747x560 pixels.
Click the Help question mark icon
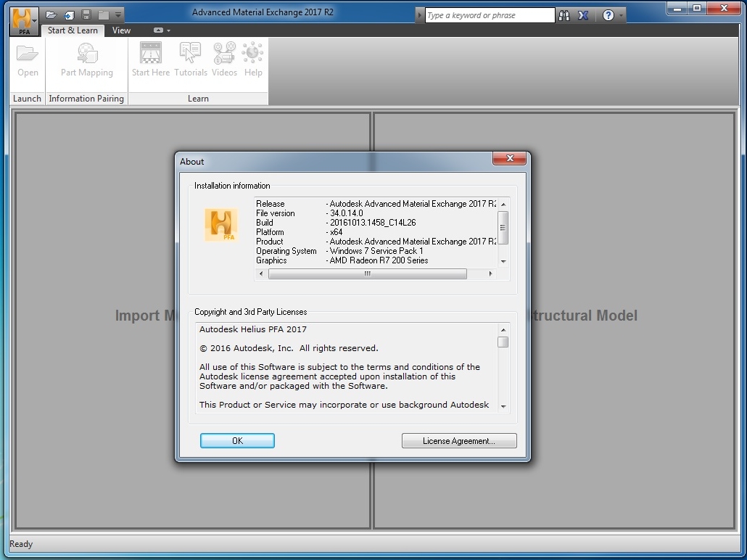tap(608, 15)
